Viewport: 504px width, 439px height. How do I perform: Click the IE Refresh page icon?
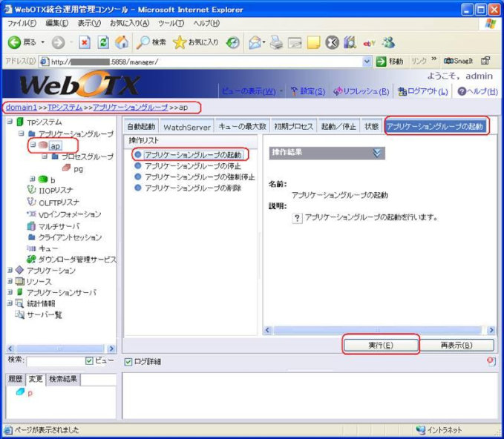(x=103, y=42)
